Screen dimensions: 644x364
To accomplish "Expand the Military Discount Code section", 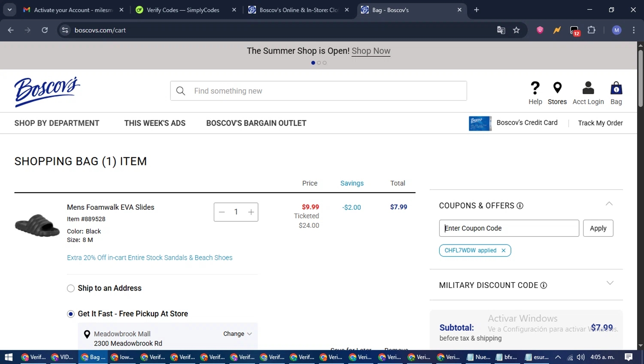I will pos(610,283).
